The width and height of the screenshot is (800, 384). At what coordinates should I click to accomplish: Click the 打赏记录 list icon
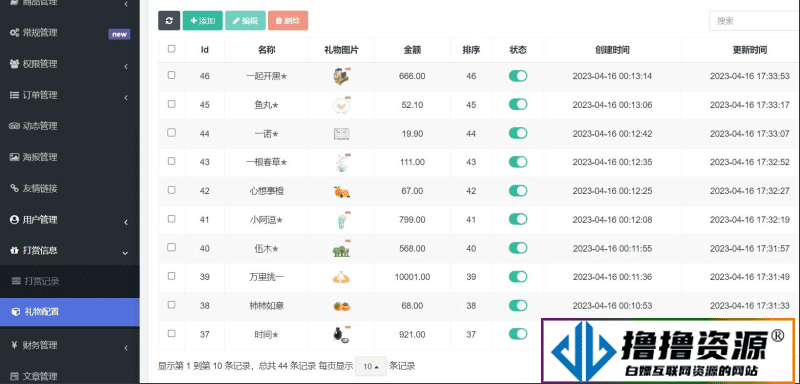coord(16,281)
